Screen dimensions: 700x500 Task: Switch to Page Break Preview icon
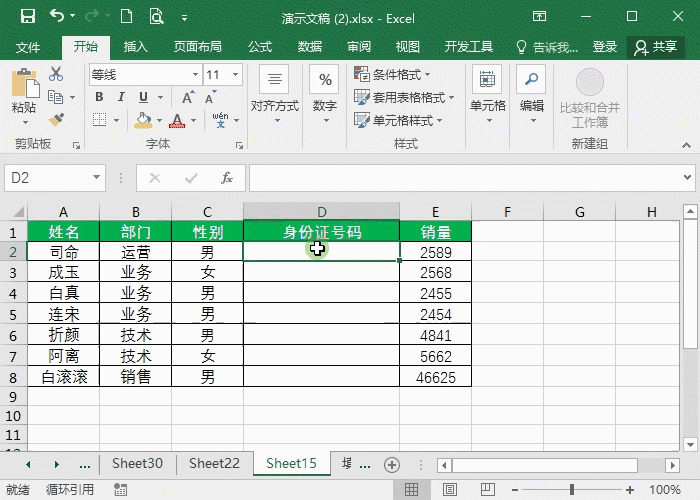(x=488, y=490)
